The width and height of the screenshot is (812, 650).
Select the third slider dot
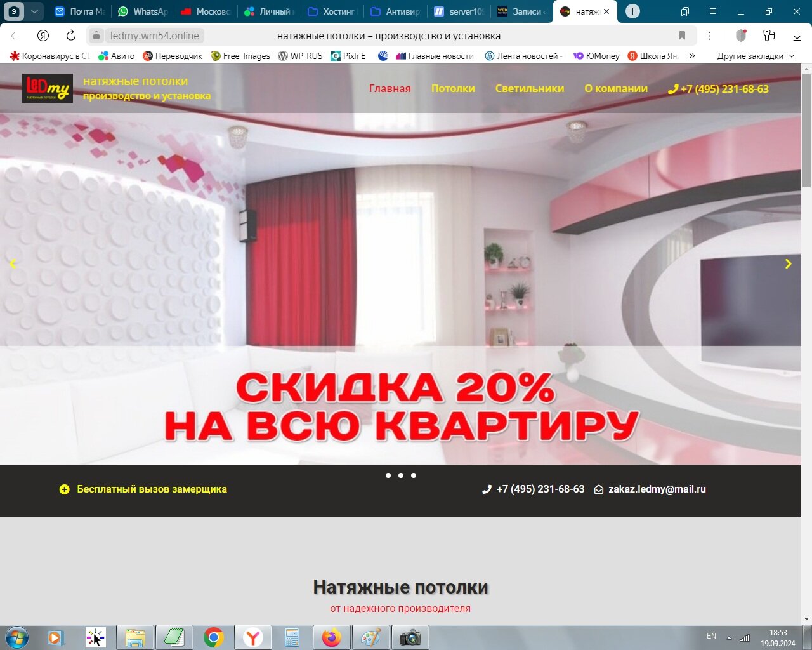point(414,475)
